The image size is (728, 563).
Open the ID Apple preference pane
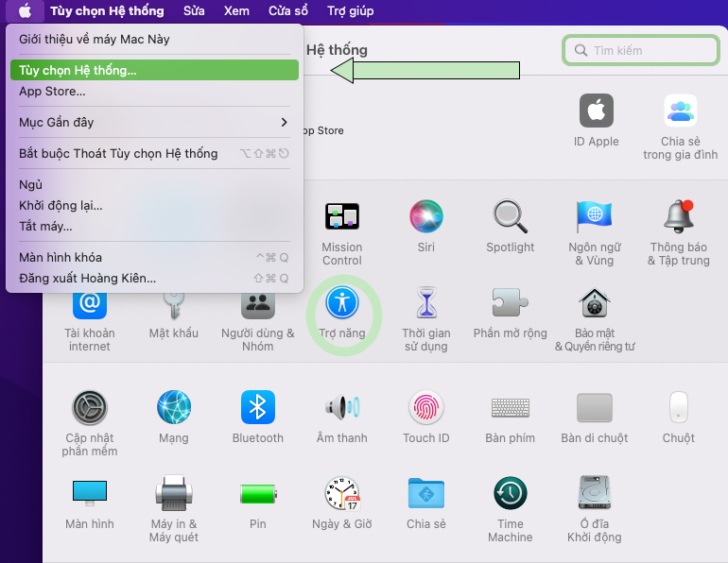[597, 120]
